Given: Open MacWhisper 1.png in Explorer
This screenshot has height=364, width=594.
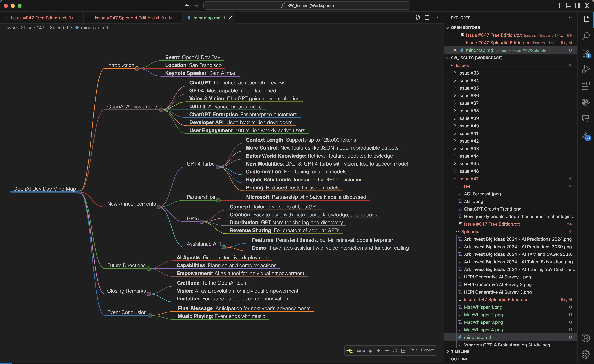Looking at the screenshot, I should point(511,307).
